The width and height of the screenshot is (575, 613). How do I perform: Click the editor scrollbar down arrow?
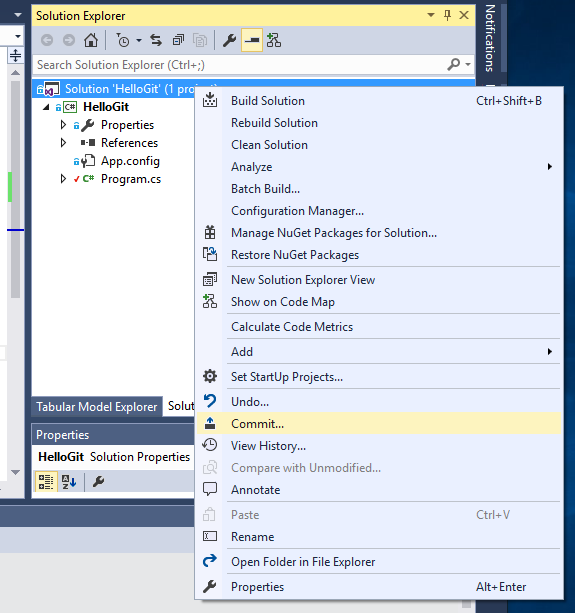(15, 473)
